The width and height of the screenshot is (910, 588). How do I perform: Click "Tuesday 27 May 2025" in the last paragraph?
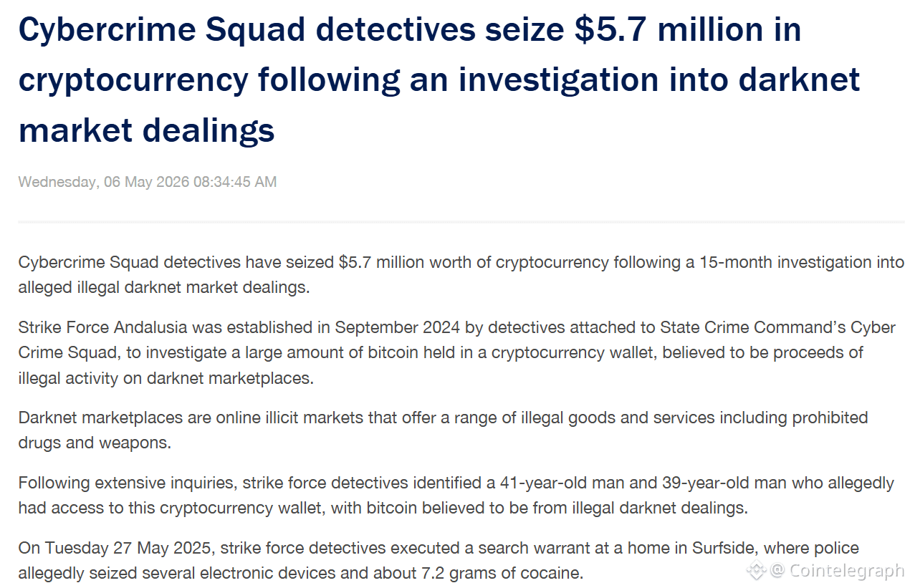[129, 548]
